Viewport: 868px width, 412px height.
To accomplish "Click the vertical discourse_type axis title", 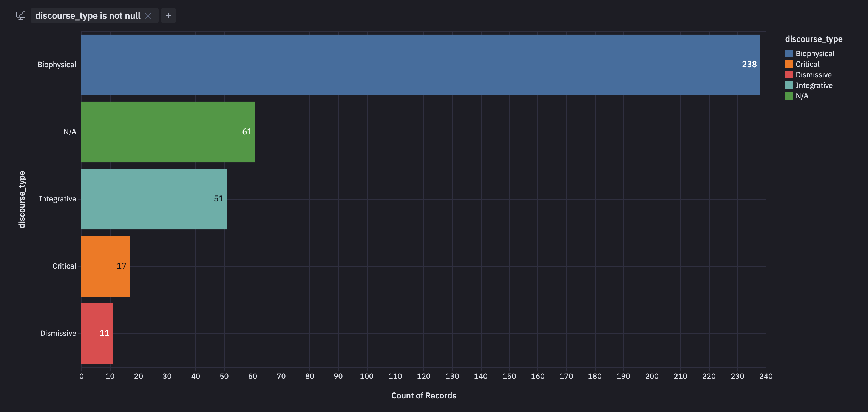I will (x=22, y=199).
